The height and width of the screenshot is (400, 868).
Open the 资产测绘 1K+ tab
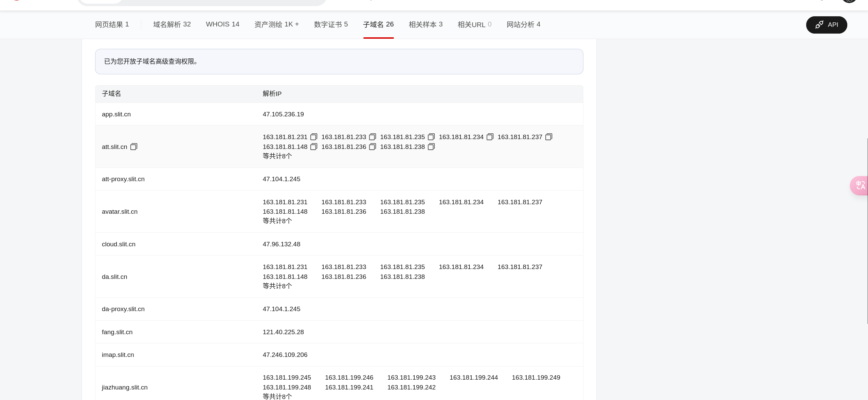tap(276, 24)
